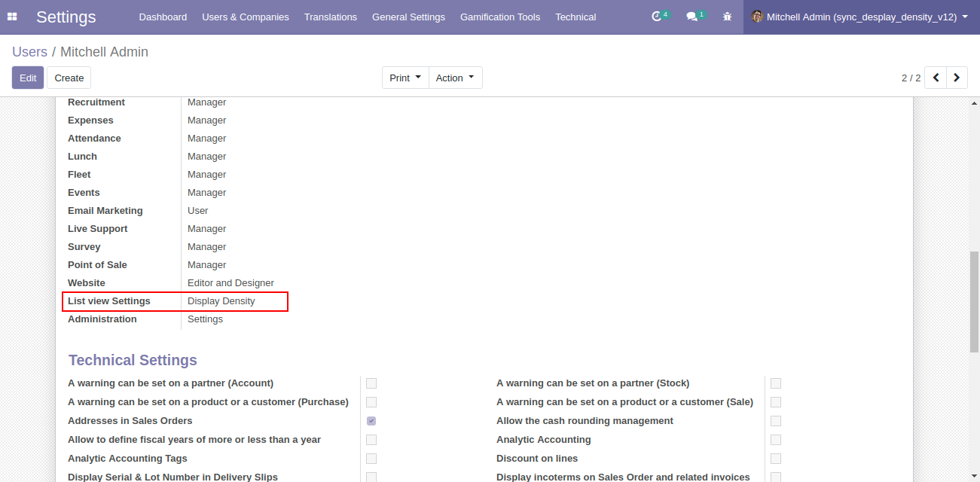This screenshot has height=482, width=980.
Task: Toggle warning on a partner (Account) checkbox
Action: pyautogui.click(x=371, y=383)
